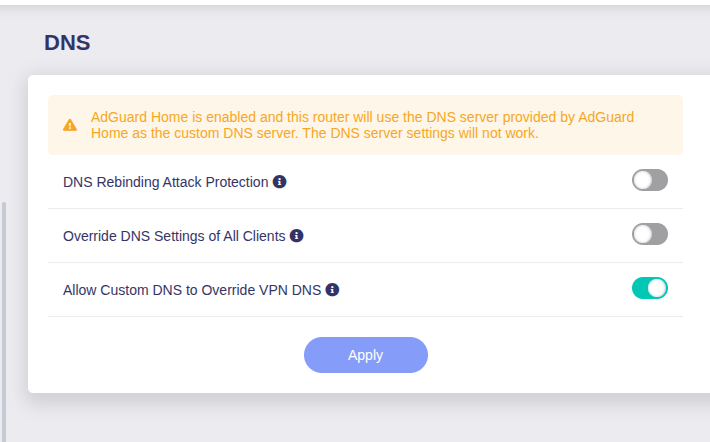
Task: Click empty white space right of Apply button
Action: 560,355
